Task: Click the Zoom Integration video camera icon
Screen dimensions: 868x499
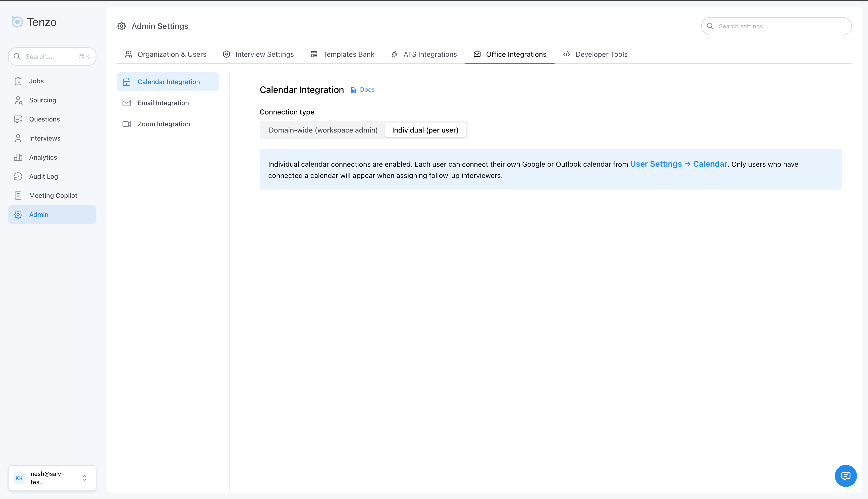Action: [x=127, y=124]
